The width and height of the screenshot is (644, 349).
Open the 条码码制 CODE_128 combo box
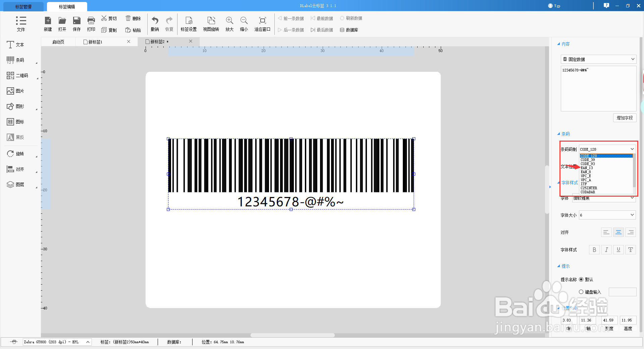pyautogui.click(x=607, y=149)
